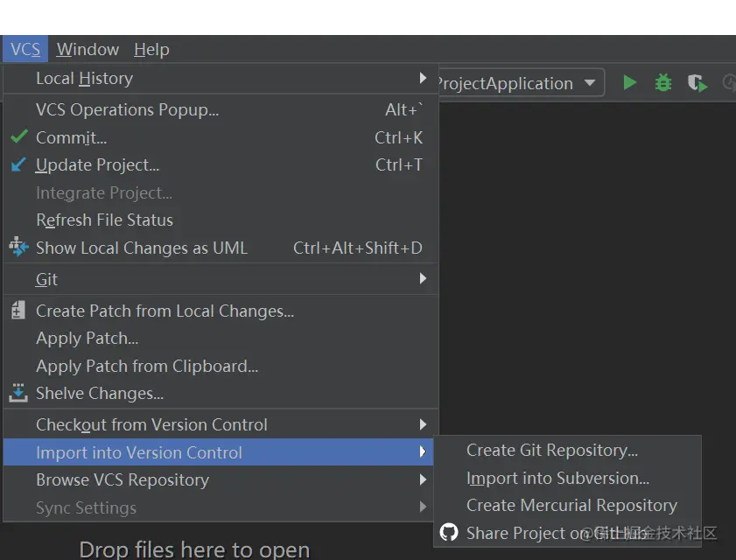Select Shelve Changes... entry

tap(221, 393)
